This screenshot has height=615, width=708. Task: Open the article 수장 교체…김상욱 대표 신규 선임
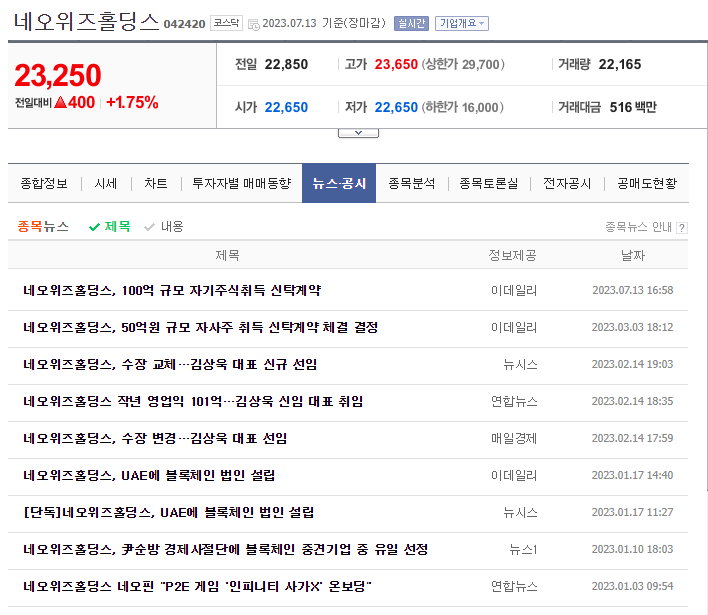pyautogui.click(x=170, y=364)
